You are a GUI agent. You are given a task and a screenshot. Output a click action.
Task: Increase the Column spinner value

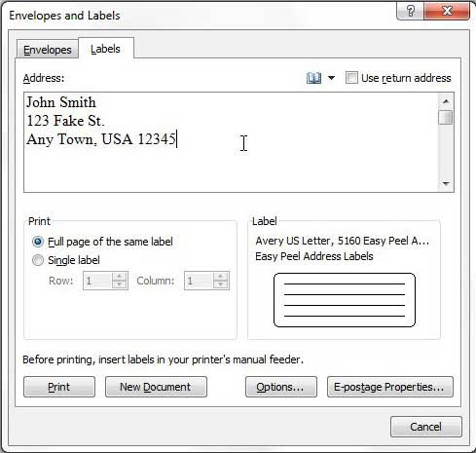221,277
